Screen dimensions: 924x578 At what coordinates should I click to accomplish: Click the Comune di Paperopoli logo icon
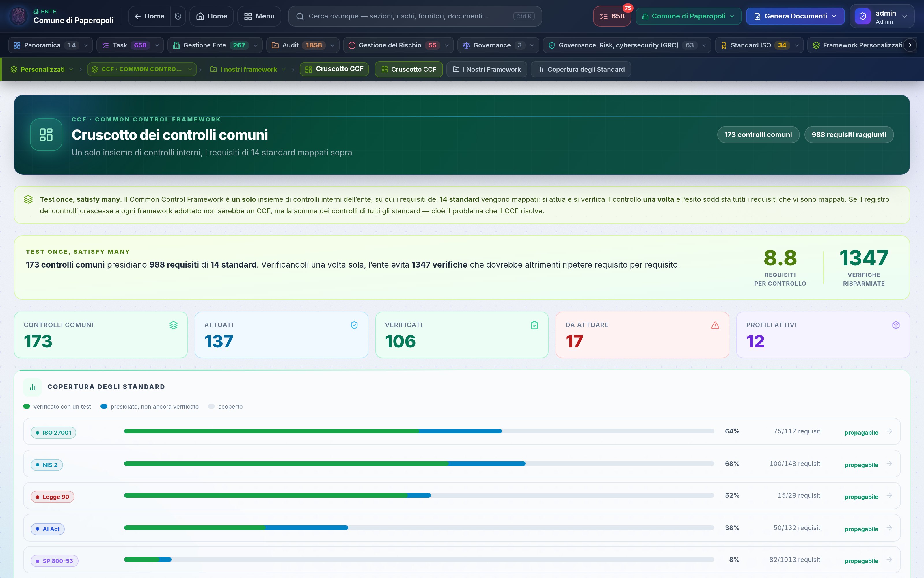click(x=18, y=16)
